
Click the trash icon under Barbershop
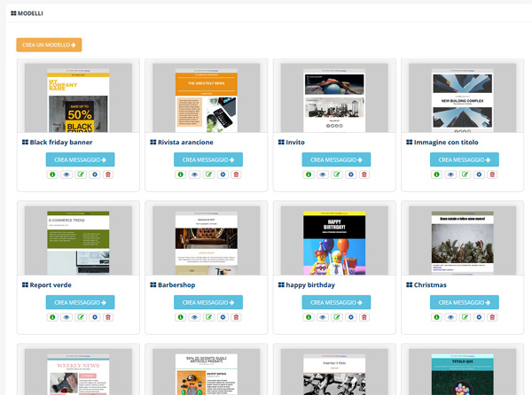pos(237,317)
